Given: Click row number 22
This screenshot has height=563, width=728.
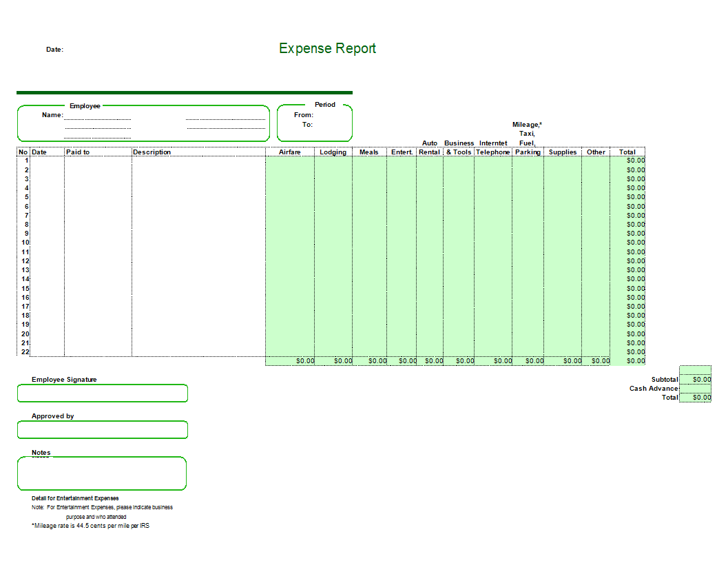Looking at the screenshot, I should (25, 352).
